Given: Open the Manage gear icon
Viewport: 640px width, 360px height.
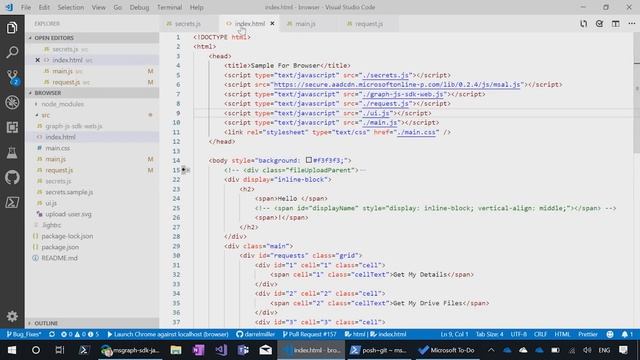Looking at the screenshot, I should pos(12,316).
